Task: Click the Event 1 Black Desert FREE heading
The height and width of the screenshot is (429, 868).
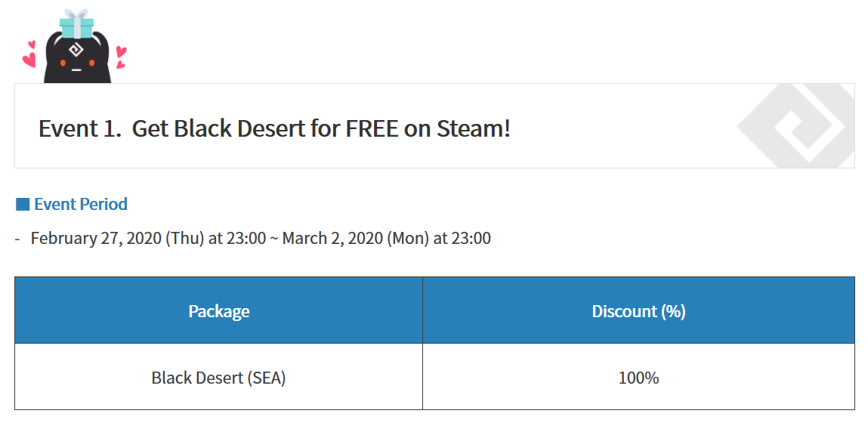Action: click(x=274, y=129)
